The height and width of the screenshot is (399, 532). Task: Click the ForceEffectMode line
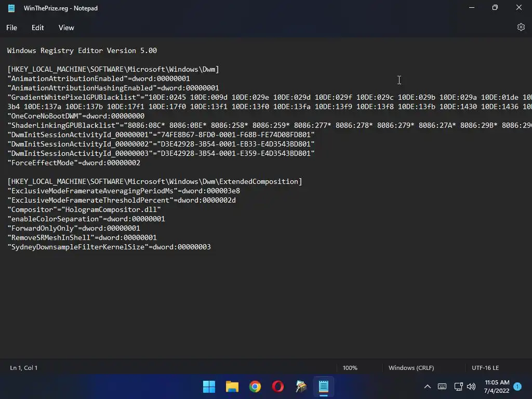74,163
